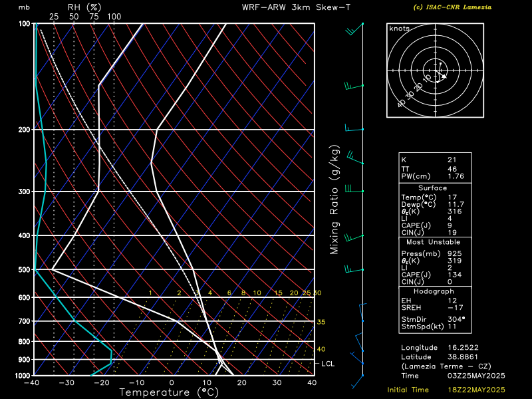
Task: Click the StmSpd(kt) value '11'
Action: click(x=452, y=327)
